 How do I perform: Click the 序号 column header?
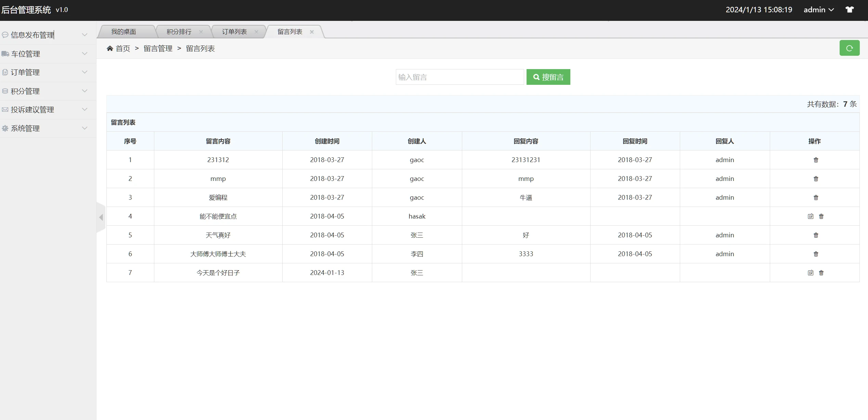(130, 141)
